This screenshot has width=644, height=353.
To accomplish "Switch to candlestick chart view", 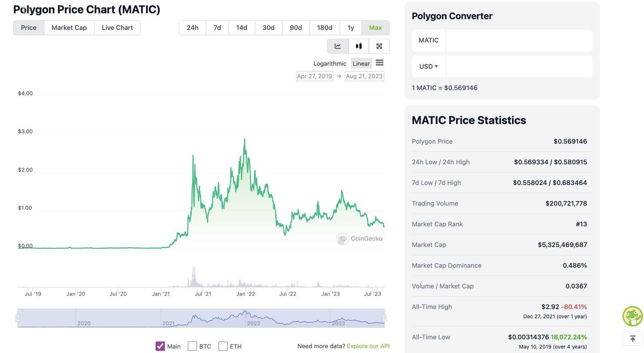I will pos(358,46).
